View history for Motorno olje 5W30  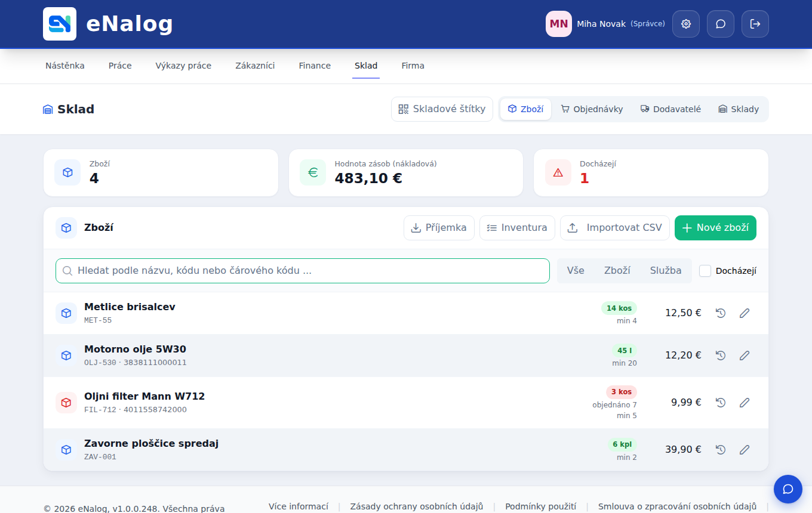point(721,356)
